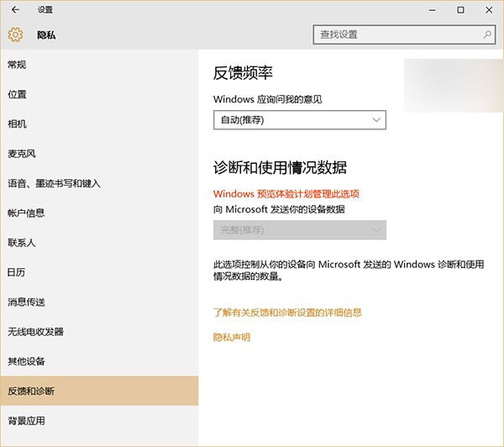Open 其他设备 privacy settings

26,361
